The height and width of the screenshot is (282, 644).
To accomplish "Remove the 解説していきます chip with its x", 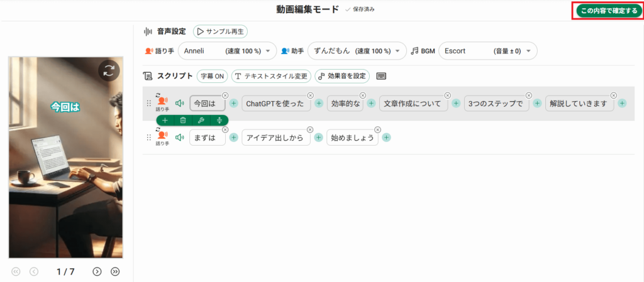I will click(x=614, y=95).
